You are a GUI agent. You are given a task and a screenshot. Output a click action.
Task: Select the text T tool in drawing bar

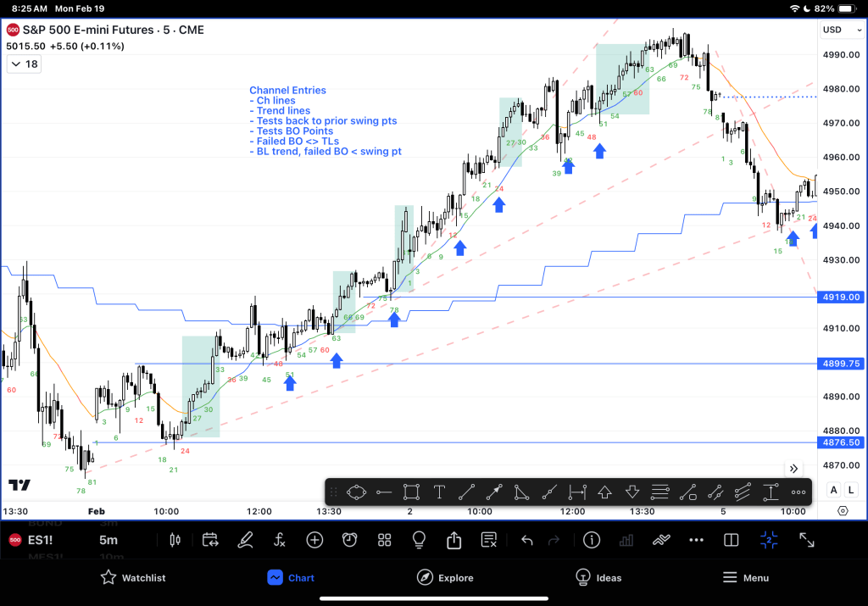pos(439,492)
